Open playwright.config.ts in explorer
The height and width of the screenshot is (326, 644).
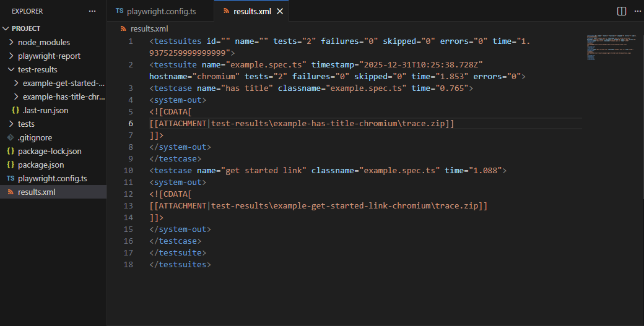(x=53, y=178)
